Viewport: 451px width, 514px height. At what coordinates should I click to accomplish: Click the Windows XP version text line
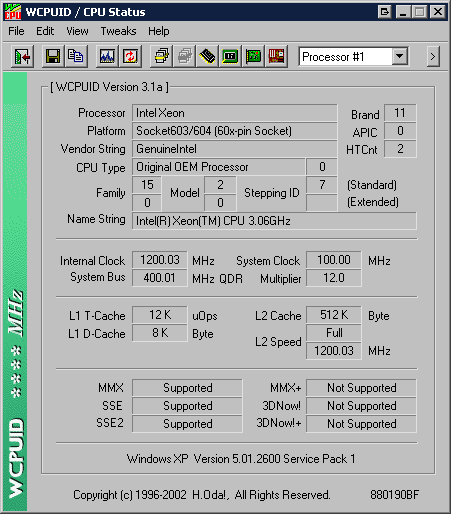241,459
